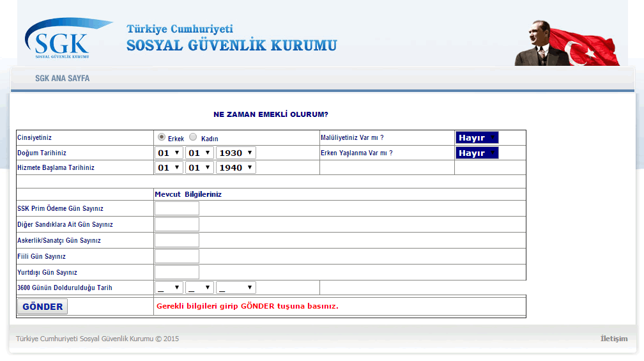
Task: Click the Diğer Sandıklara Ait Gün field
Action: click(x=177, y=224)
